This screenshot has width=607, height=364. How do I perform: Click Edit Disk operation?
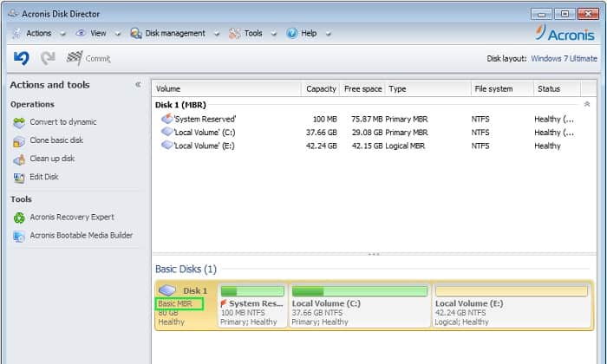(x=44, y=177)
